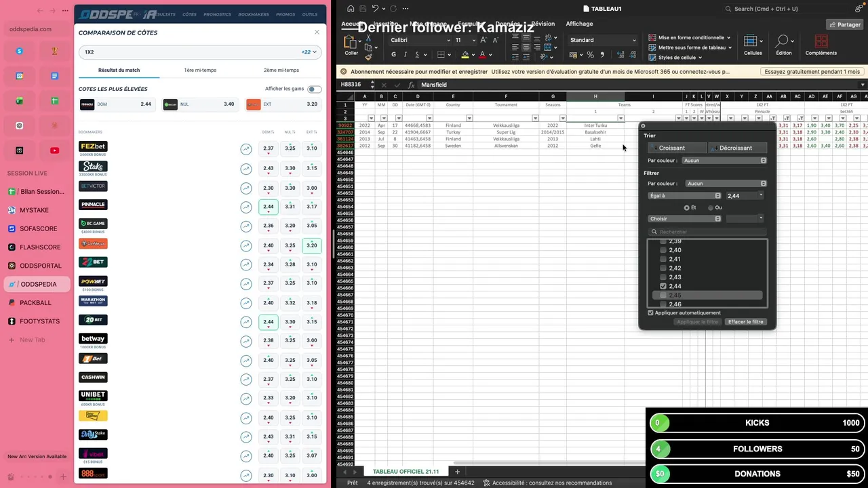Image resolution: width=868 pixels, height=488 pixels.
Task: Open the 2,44 value combo box
Action: click(745, 196)
